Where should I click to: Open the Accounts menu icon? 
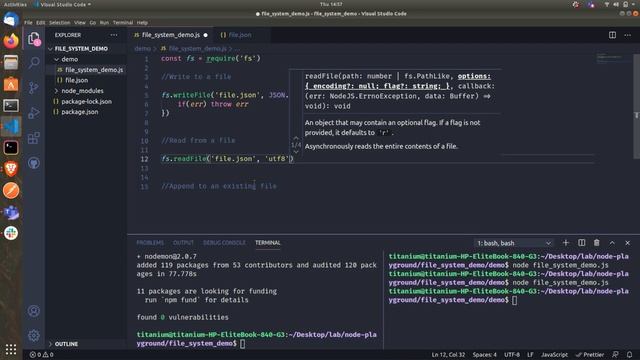point(34,311)
